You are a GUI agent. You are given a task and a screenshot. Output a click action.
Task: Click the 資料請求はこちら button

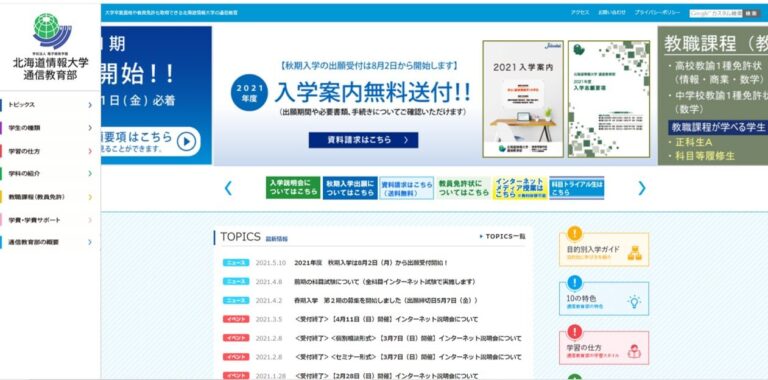(363, 140)
